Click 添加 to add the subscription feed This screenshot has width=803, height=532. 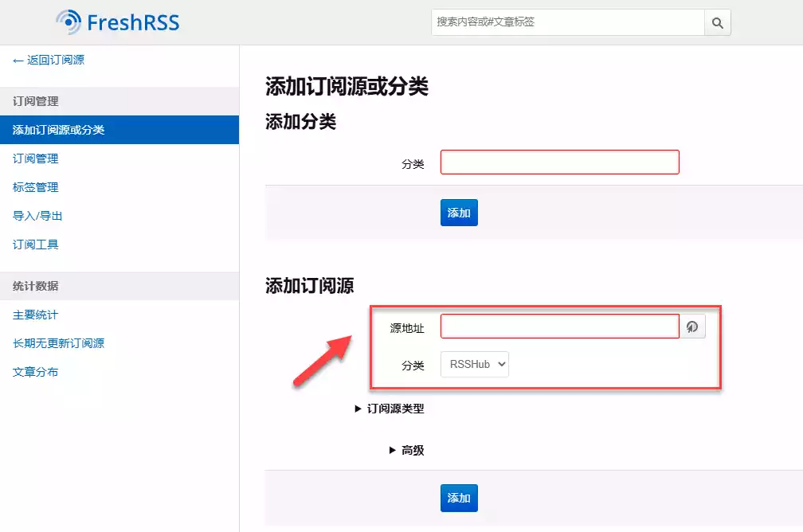tap(458, 496)
